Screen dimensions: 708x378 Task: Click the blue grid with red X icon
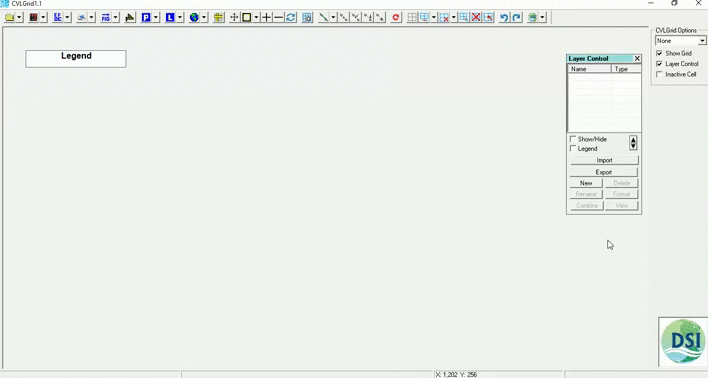coord(444,18)
